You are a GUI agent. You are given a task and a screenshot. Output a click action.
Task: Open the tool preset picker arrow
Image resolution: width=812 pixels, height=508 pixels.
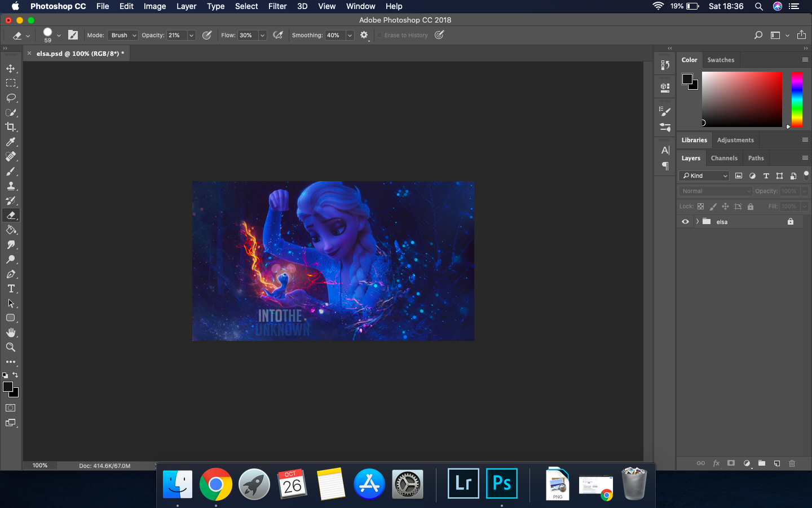pos(28,36)
